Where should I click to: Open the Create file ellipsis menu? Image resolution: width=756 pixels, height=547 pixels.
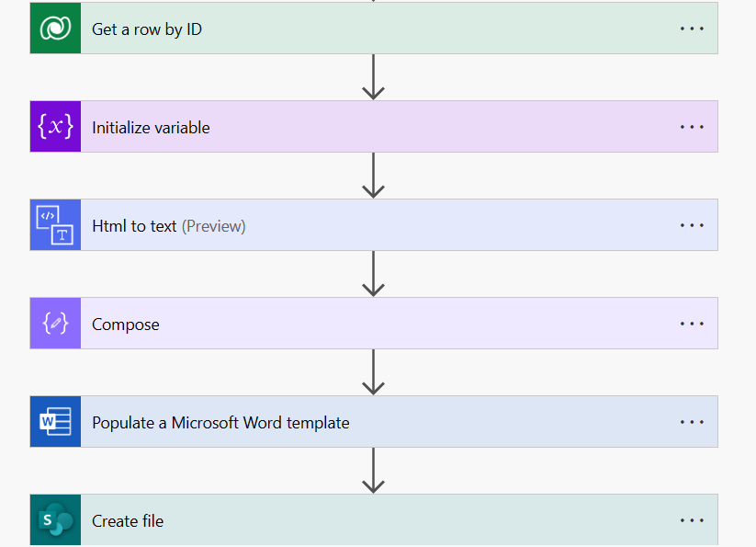click(x=692, y=520)
